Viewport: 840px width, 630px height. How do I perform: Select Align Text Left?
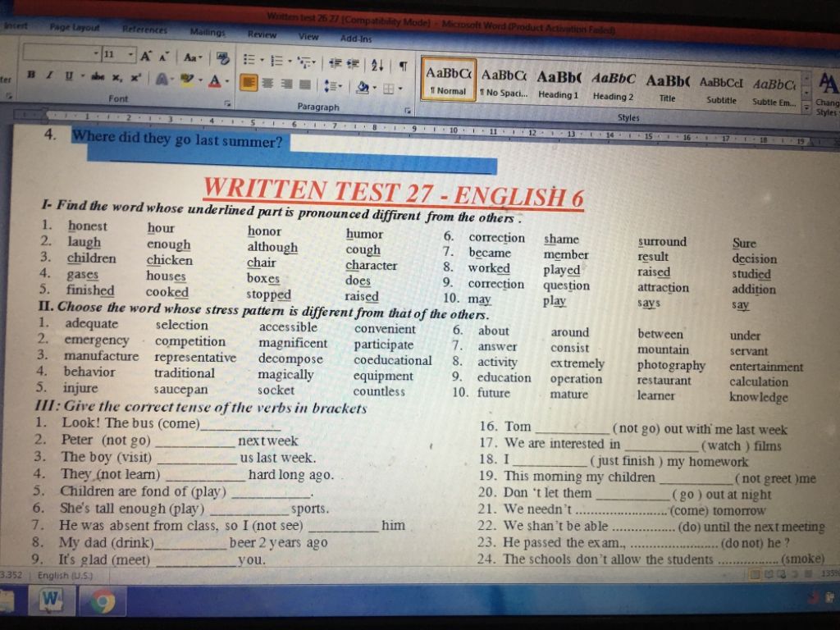[x=249, y=83]
